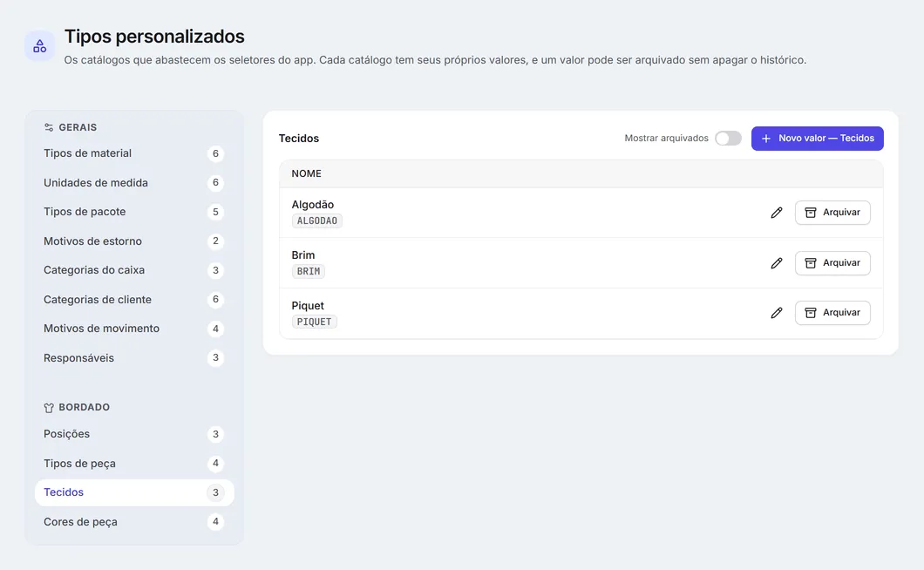The height and width of the screenshot is (570, 924).
Task: Edit the Brim value with pencil icon
Action: (777, 263)
